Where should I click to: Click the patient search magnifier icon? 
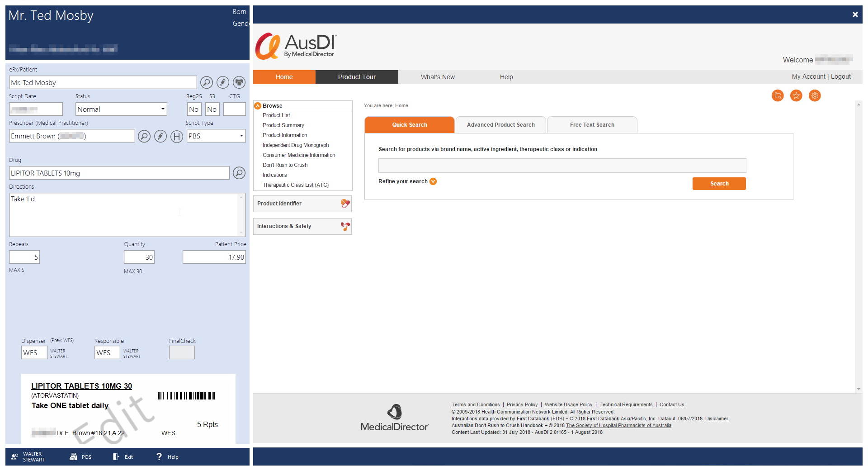(x=206, y=82)
